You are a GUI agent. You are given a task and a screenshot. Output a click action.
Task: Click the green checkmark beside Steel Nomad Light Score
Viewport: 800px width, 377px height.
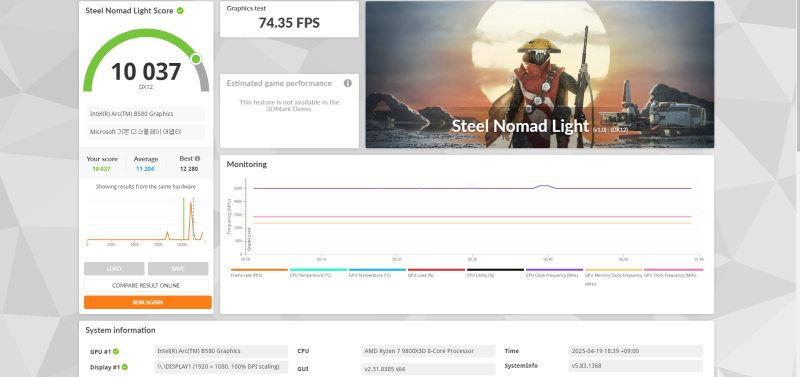(180, 10)
